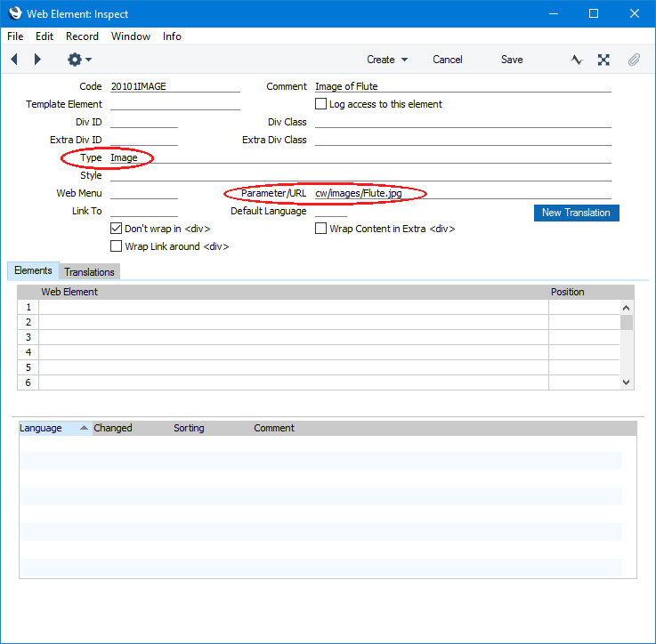Select row 3 Web Element cell

click(293, 337)
